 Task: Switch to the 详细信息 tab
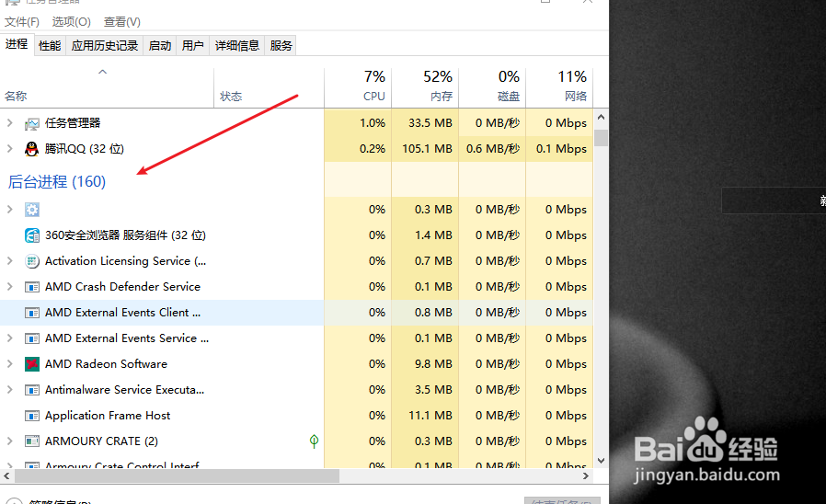(x=237, y=46)
